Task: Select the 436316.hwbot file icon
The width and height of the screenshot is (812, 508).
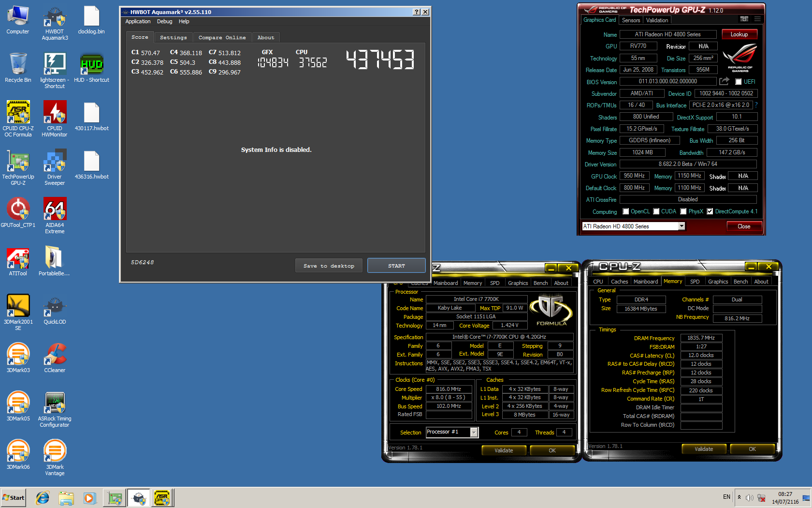Action: click(x=91, y=164)
